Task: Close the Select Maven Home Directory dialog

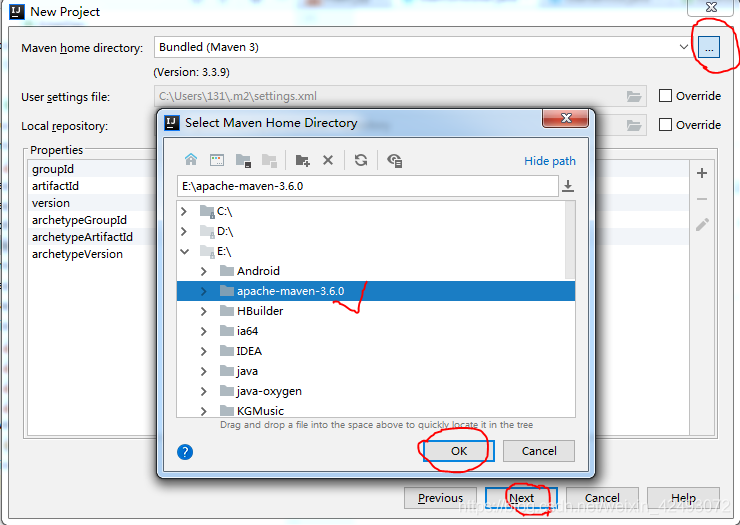Action: (x=566, y=118)
